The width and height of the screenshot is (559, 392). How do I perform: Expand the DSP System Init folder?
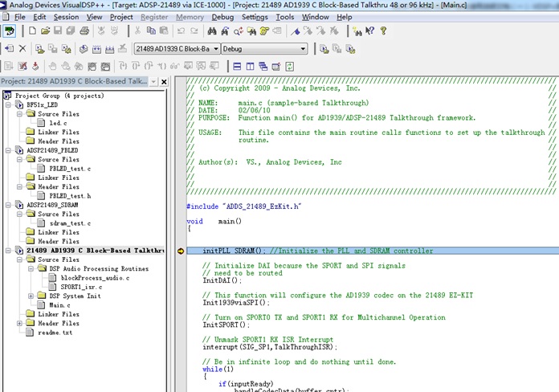click(x=31, y=296)
